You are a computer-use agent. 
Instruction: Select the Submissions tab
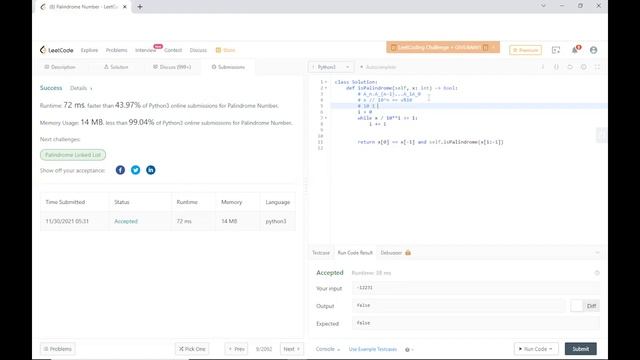coord(228,67)
